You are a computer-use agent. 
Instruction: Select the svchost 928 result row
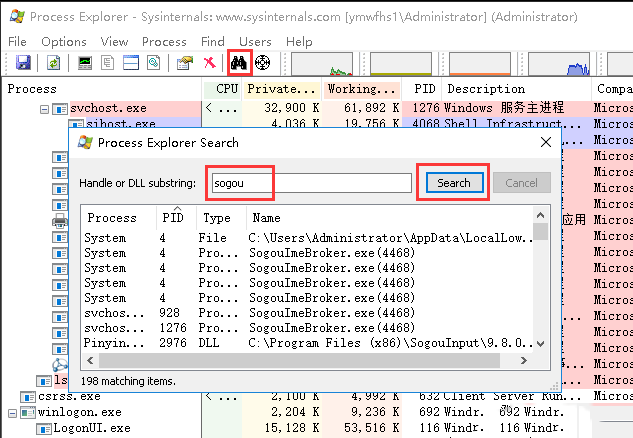[x=308, y=313]
